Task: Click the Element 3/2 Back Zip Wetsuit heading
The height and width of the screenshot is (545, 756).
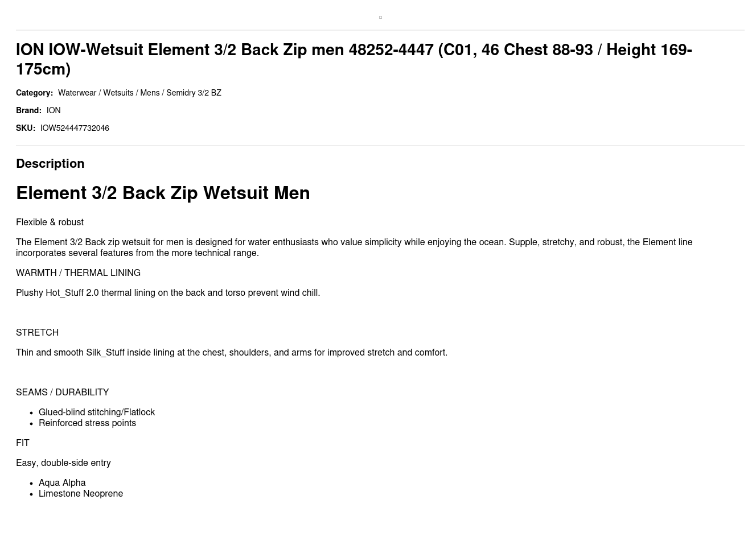Action: click(163, 193)
